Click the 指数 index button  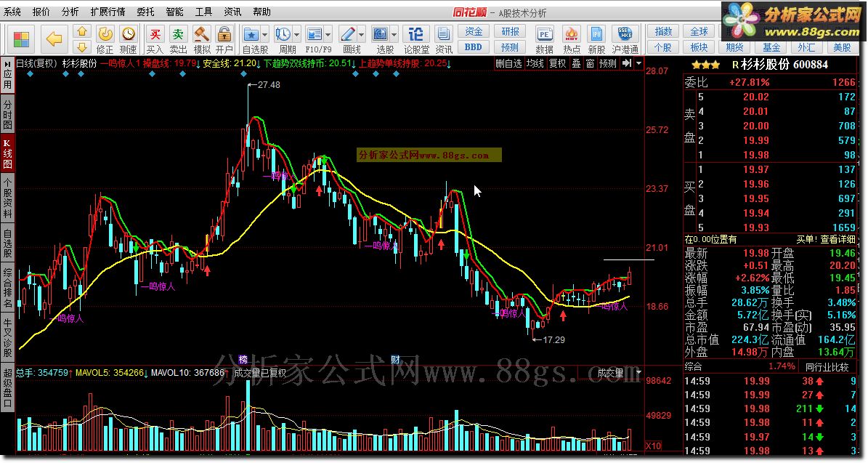point(663,31)
